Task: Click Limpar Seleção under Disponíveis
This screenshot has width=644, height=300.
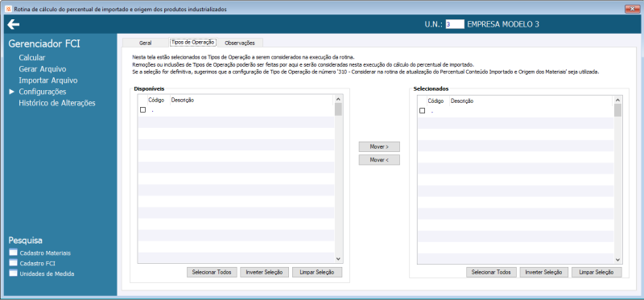Action: point(317,272)
